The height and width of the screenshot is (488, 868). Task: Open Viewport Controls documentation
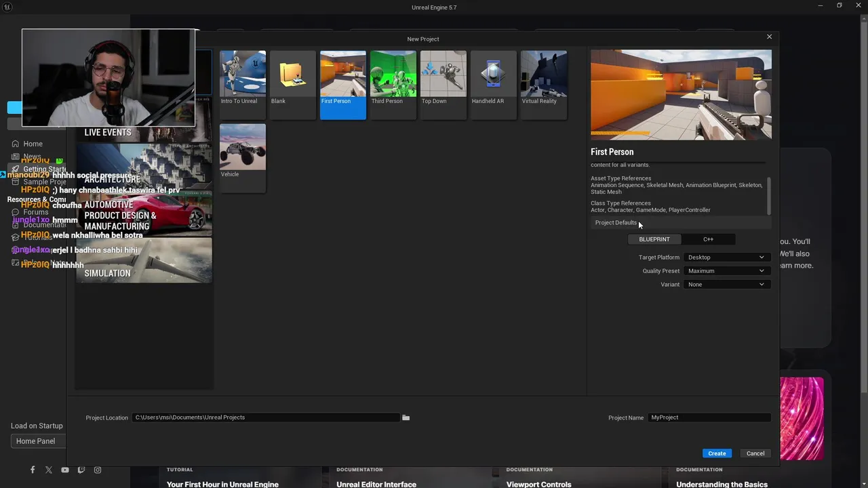tap(538, 484)
